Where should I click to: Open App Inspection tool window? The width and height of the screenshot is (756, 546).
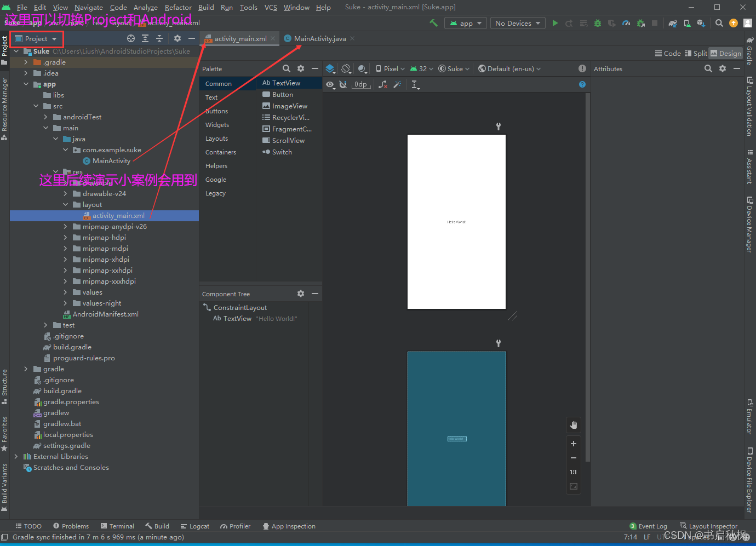(289, 526)
